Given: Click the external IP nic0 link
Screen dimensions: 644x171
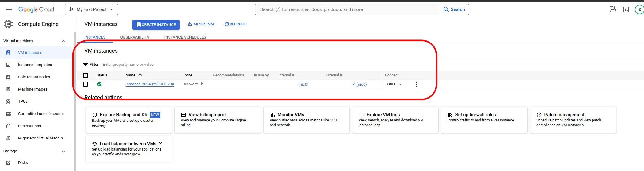Looking at the screenshot, I should click(361, 84).
